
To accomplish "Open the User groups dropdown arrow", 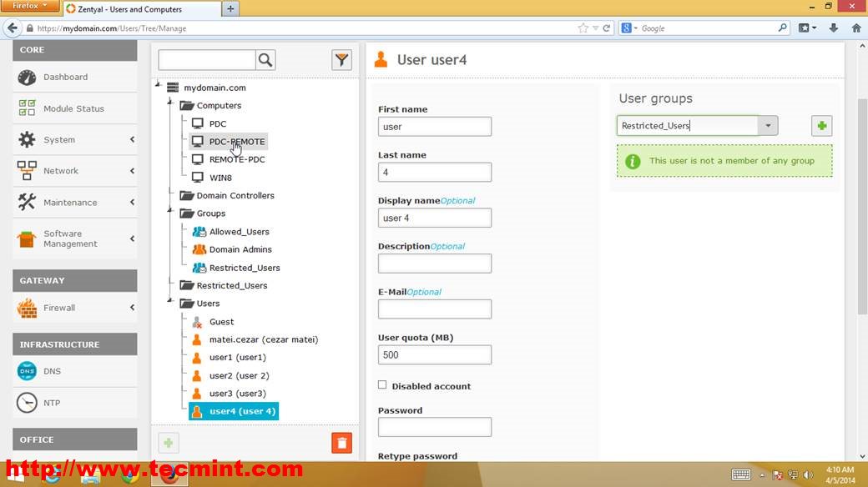I will pos(768,126).
